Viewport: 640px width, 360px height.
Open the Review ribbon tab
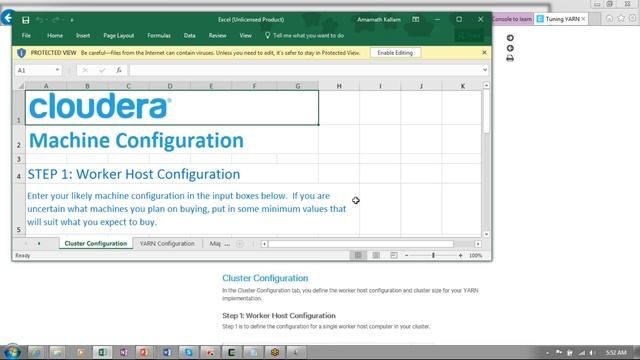(x=217, y=36)
